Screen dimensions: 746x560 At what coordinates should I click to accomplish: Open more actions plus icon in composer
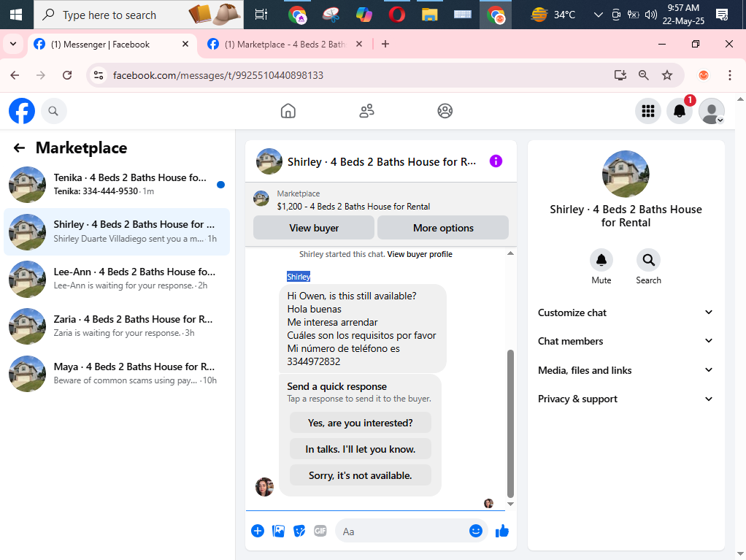258,531
